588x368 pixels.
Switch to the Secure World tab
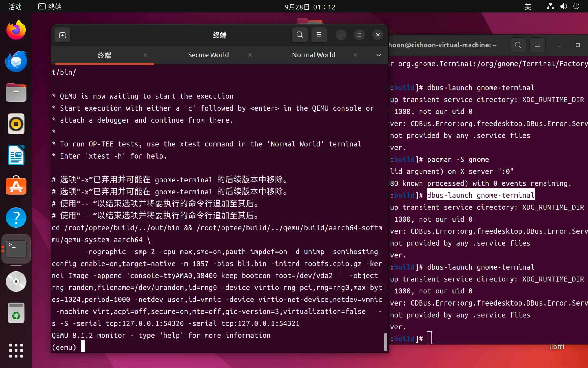208,55
